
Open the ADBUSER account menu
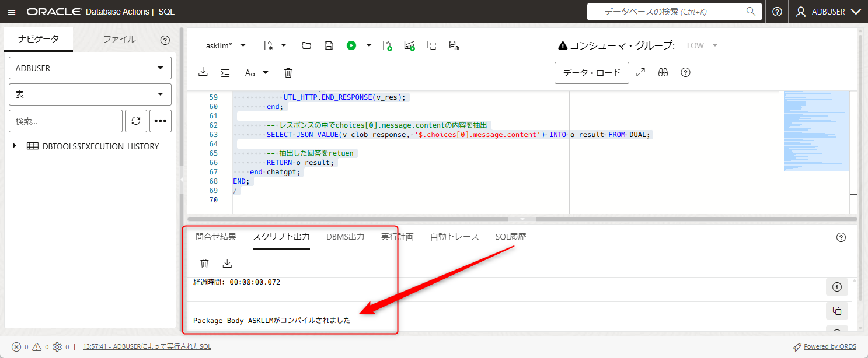(829, 12)
